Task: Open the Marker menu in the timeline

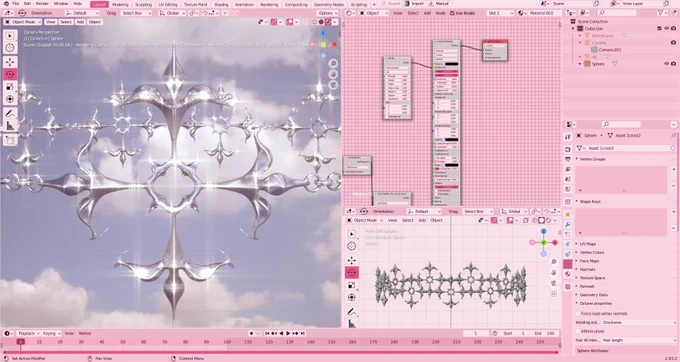Action: pyautogui.click(x=85, y=333)
